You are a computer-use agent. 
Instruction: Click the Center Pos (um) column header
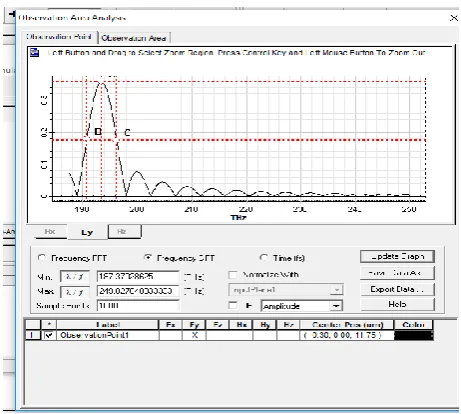click(x=347, y=325)
